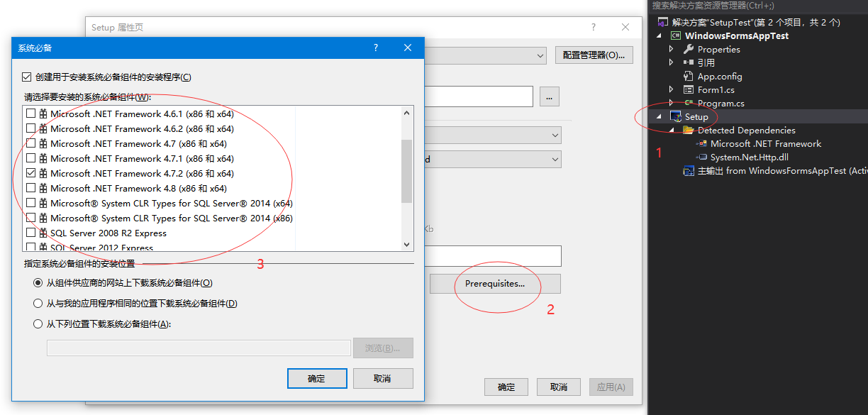Viewport: 868px width, 415px height.
Task: Check SQL Server 2008 R2 Express checkbox
Action: coord(30,233)
